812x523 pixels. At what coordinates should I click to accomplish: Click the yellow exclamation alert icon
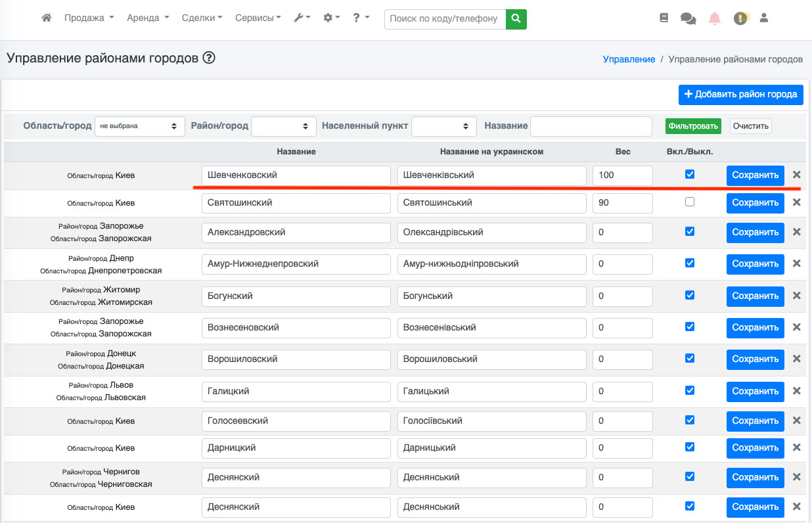[740, 18]
